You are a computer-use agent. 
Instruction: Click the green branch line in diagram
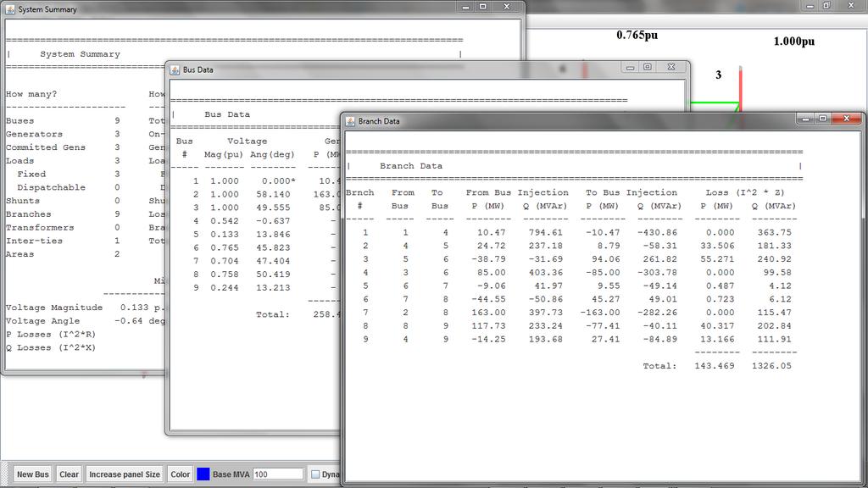(x=714, y=103)
